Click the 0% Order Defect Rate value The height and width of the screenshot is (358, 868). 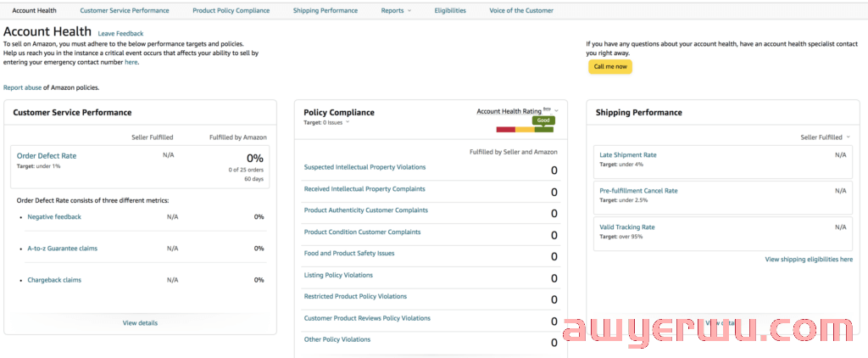point(254,158)
